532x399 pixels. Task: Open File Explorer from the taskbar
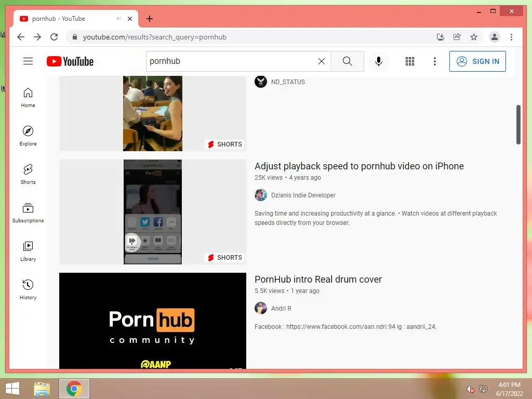(x=42, y=389)
